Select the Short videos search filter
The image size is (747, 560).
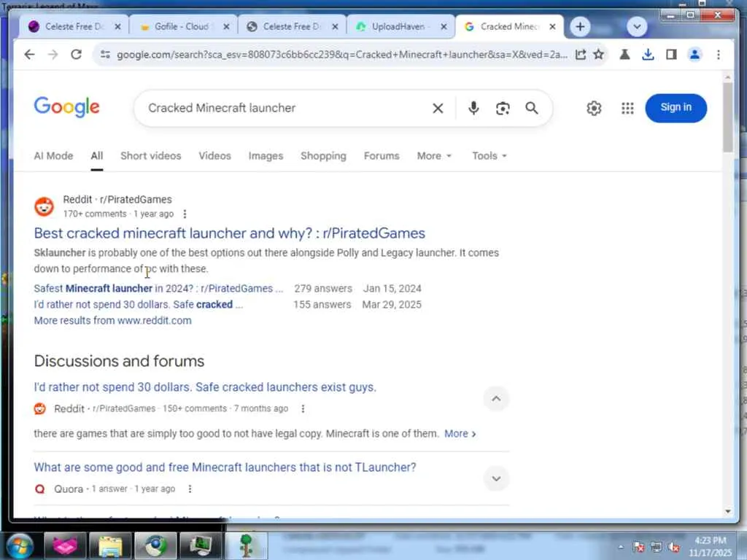[x=150, y=156]
